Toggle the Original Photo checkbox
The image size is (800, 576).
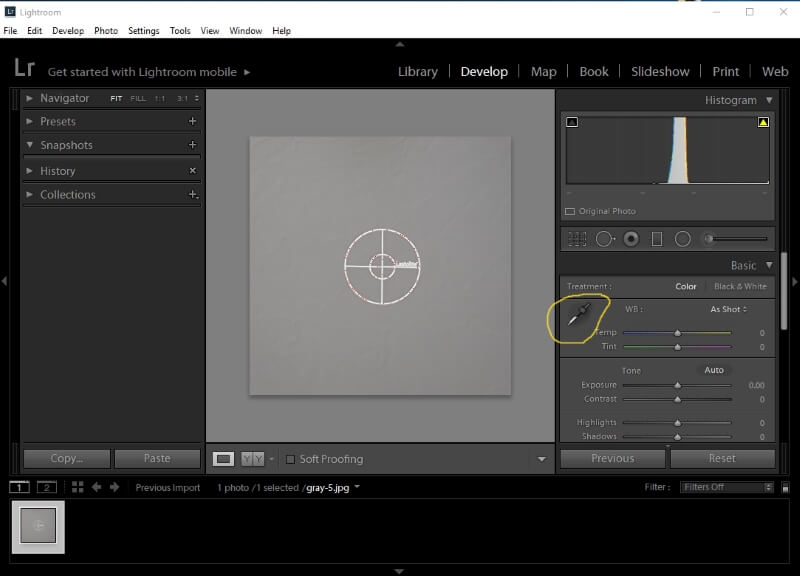(x=570, y=211)
